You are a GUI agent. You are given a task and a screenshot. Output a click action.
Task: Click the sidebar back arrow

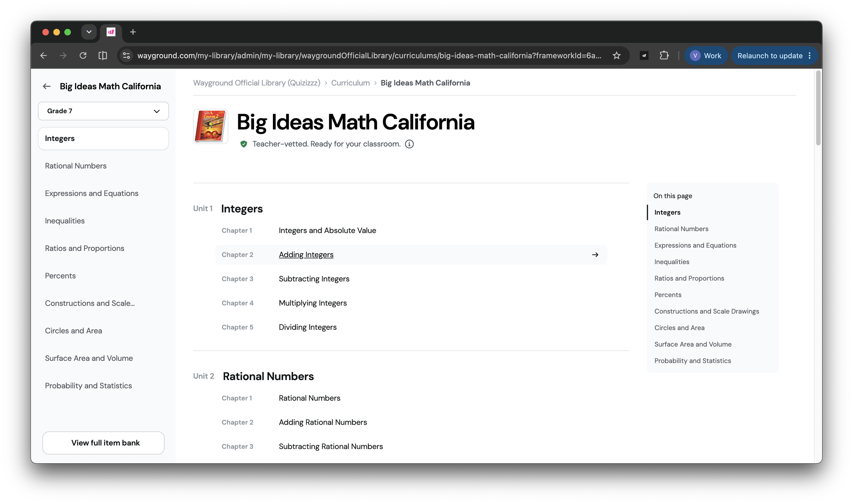coord(47,86)
